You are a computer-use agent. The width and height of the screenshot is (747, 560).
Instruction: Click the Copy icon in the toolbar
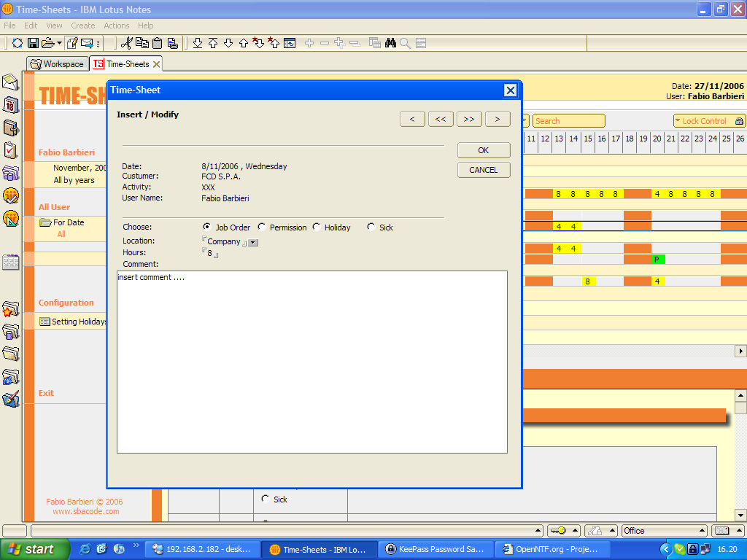point(142,43)
